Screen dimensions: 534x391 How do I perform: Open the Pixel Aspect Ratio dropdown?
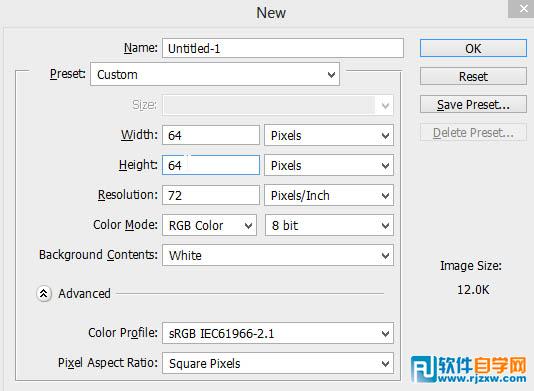[x=278, y=363]
